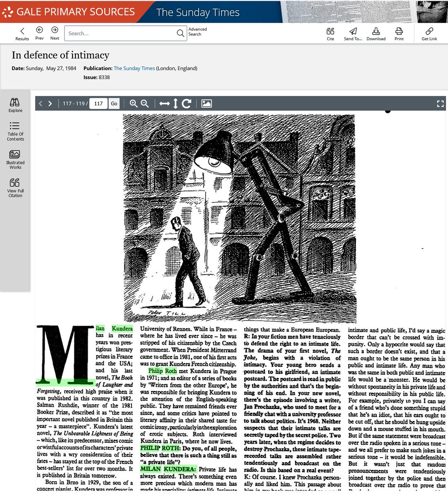View Full Citation
The width and height of the screenshot is (448, 497).
[x=15, y=188]
